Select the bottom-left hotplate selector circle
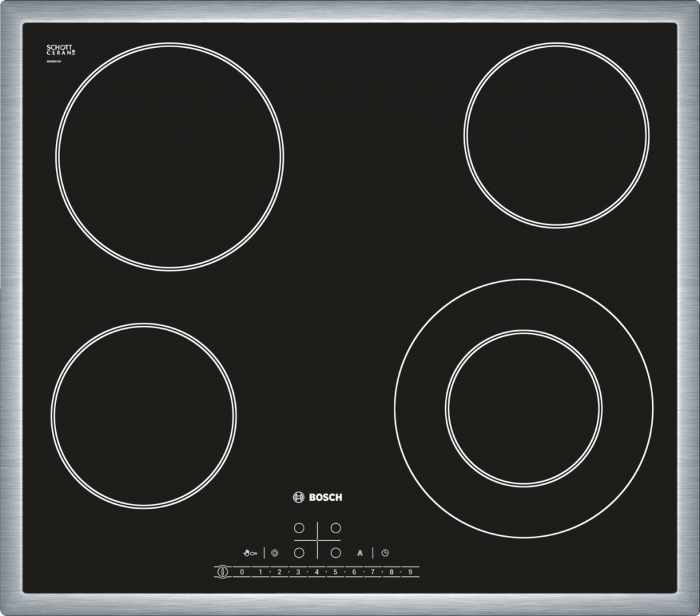This screenshot has height=616, width=700. click(x=299, y=552)
